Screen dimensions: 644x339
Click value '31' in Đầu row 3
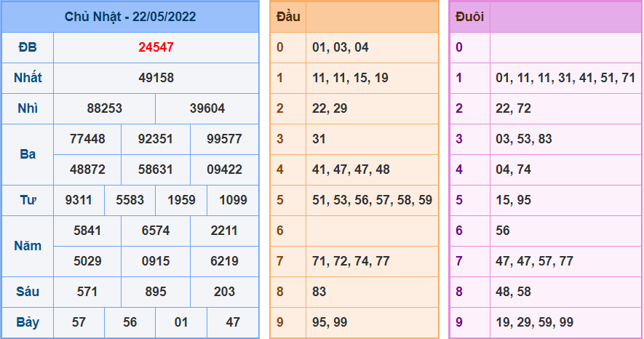point(319,139)
